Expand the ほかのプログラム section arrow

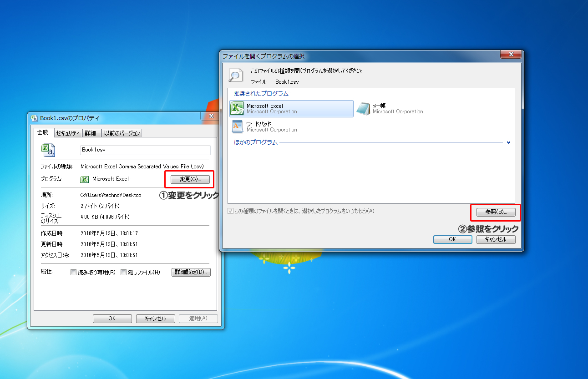[x=509, y=142]
